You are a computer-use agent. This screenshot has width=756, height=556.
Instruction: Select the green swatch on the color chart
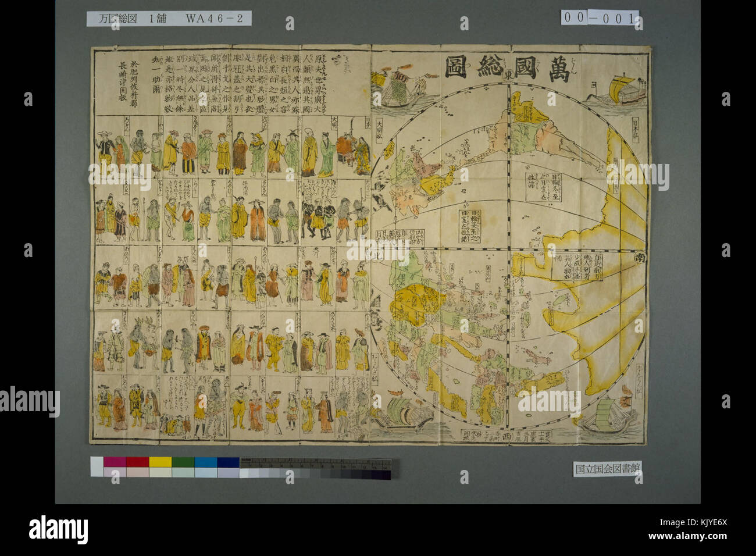coord(183,462)
